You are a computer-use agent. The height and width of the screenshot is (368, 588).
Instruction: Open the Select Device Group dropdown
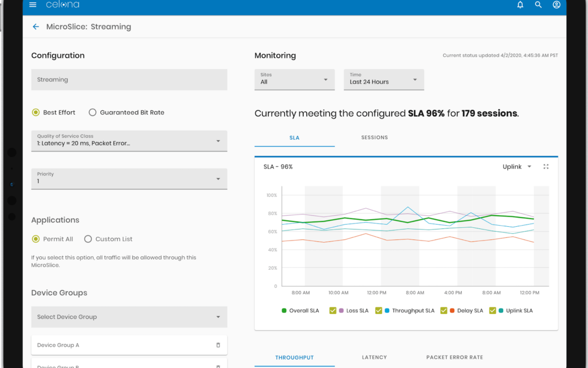(129, 317)
